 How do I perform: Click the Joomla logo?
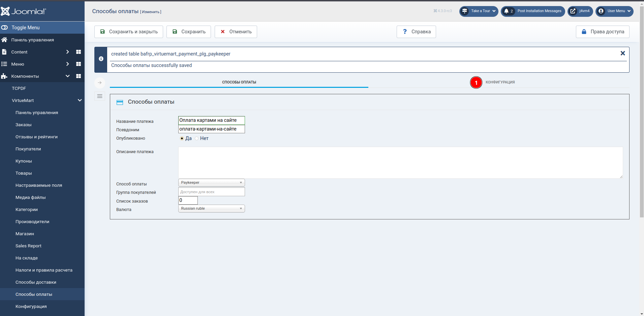pos(23,11)
